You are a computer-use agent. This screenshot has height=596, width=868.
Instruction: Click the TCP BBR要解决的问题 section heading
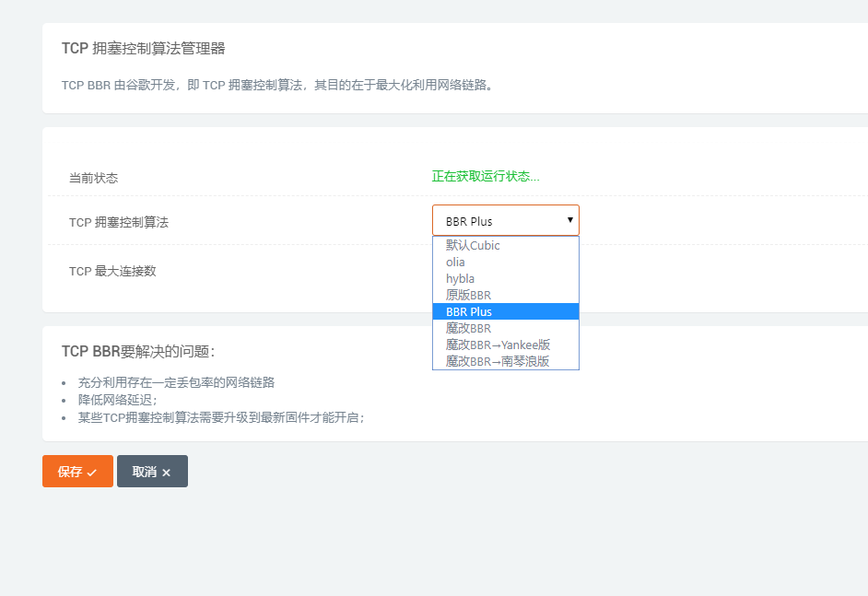pos(138,351)
